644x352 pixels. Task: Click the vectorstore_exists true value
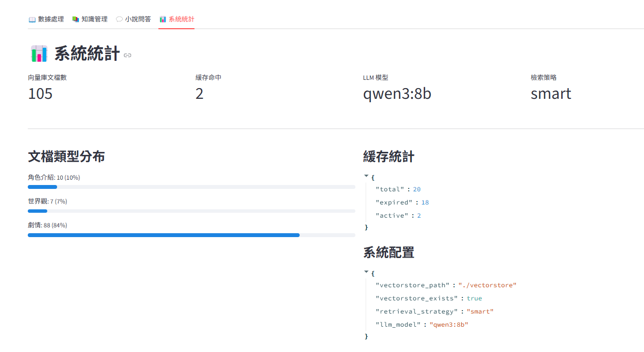tap(474, 298)
